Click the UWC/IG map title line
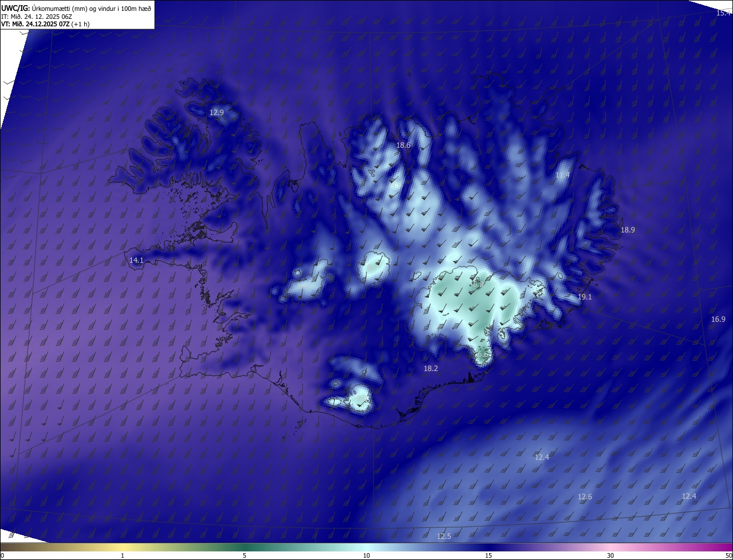Viewport: 733px width, 560px height. point(76,8)
